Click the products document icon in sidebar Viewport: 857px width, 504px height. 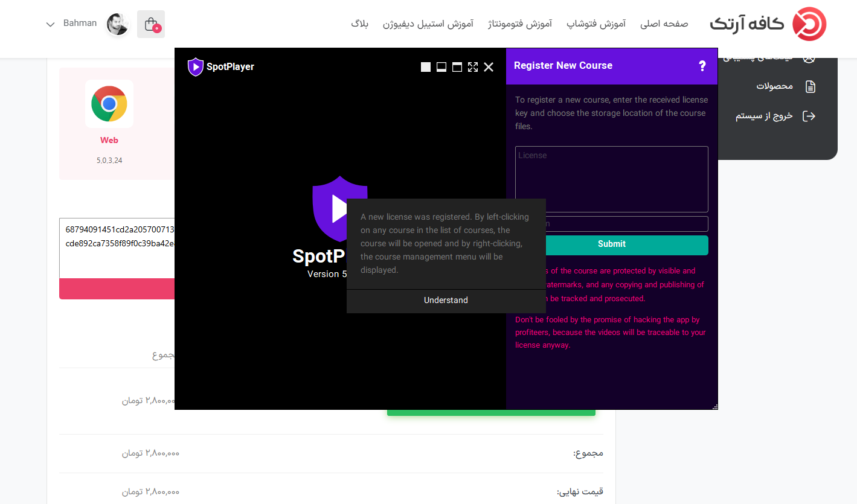click(x=810, y=86)
